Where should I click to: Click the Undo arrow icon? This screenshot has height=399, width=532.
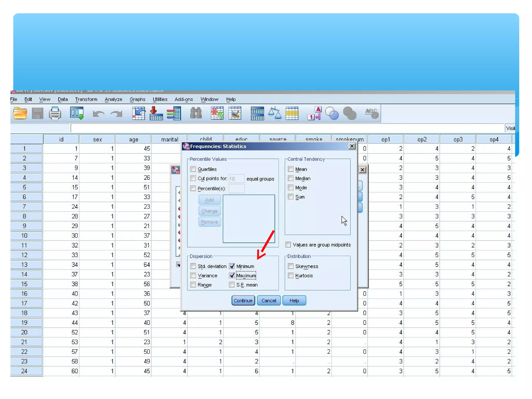tap(98, 114)
